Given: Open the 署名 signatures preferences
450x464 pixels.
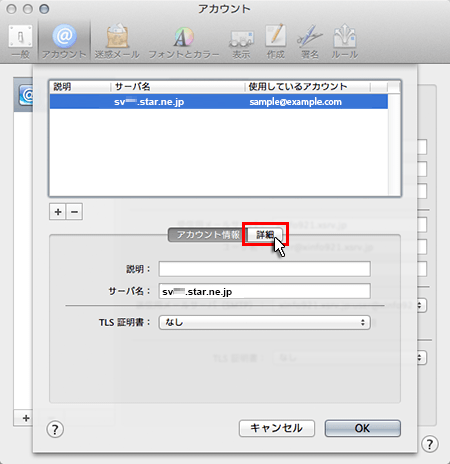Looking at the screenshot, I should coord(310,41).
